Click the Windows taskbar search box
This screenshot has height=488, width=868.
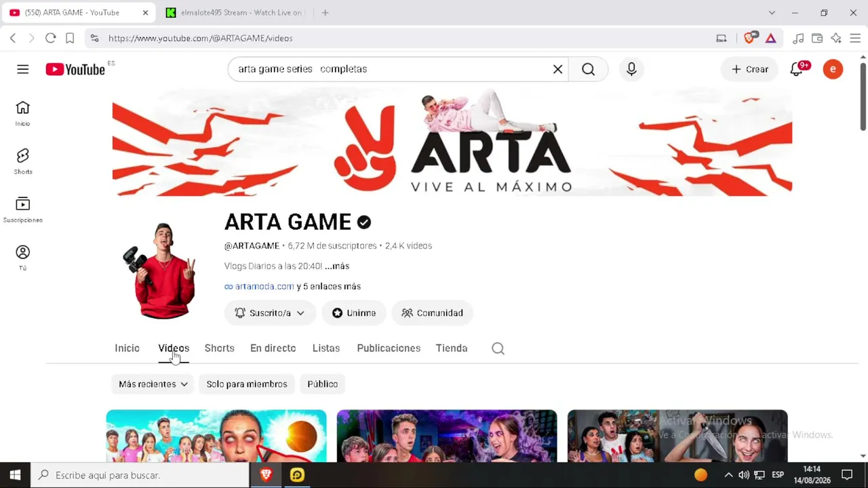click(x=141, y=475)
